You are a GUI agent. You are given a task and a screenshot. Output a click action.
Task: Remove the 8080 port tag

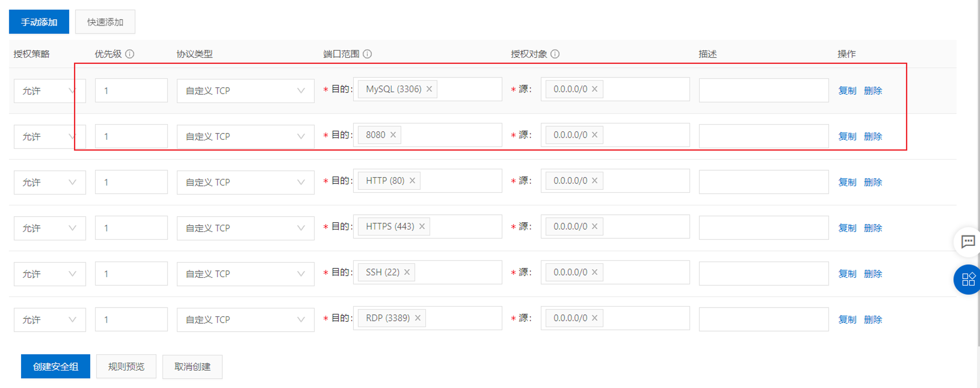[393, 135]
